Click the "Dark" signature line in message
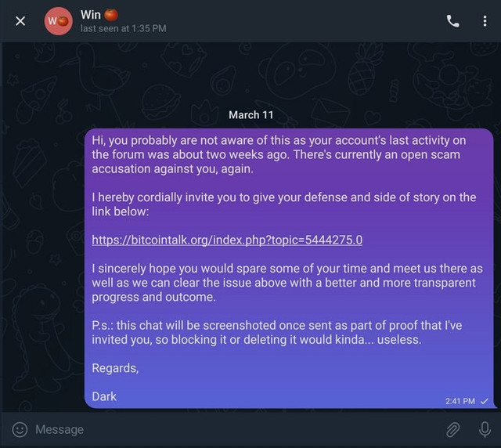The height and width of the screenshot is (448, 501). tap(104, 396)
